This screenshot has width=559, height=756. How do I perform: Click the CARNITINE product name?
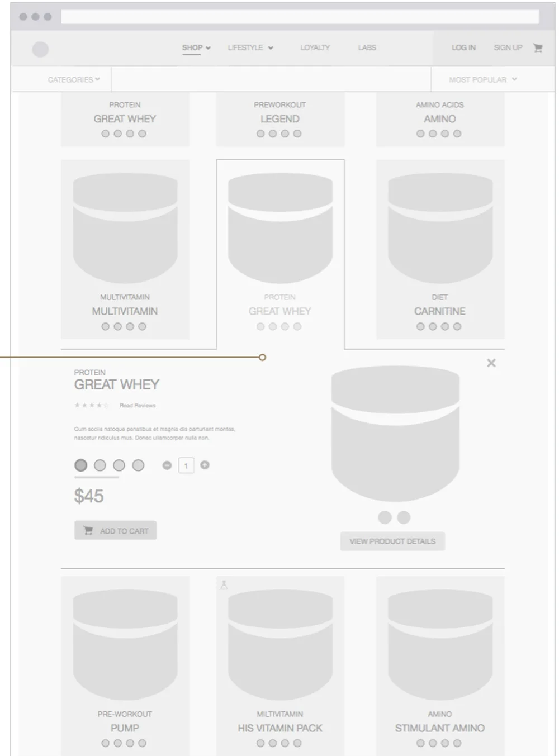pos(440,311)
